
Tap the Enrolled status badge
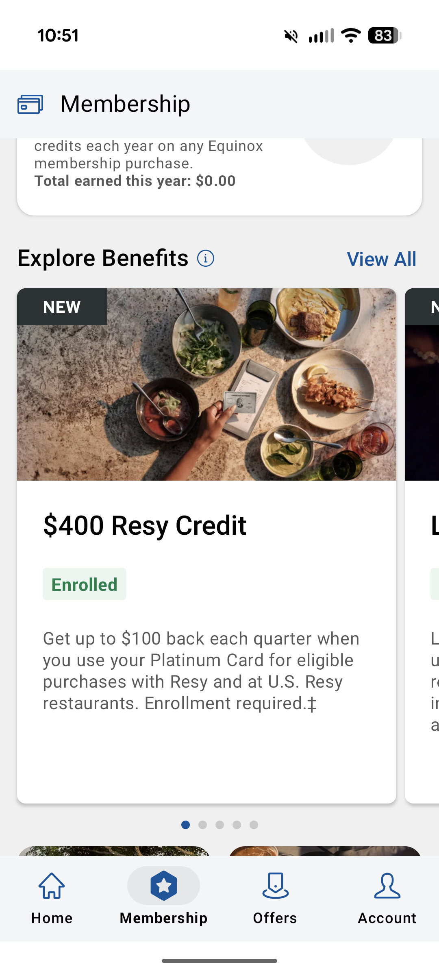[84, 585]
